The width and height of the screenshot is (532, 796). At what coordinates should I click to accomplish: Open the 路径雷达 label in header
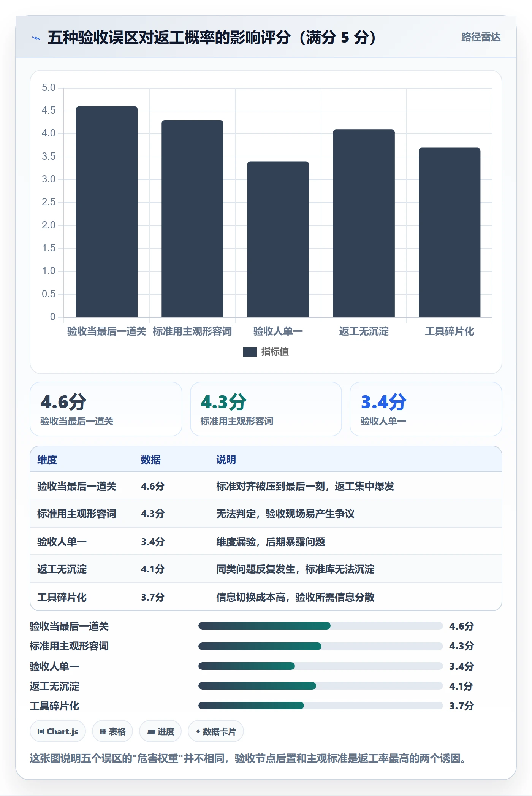point(481,37)
